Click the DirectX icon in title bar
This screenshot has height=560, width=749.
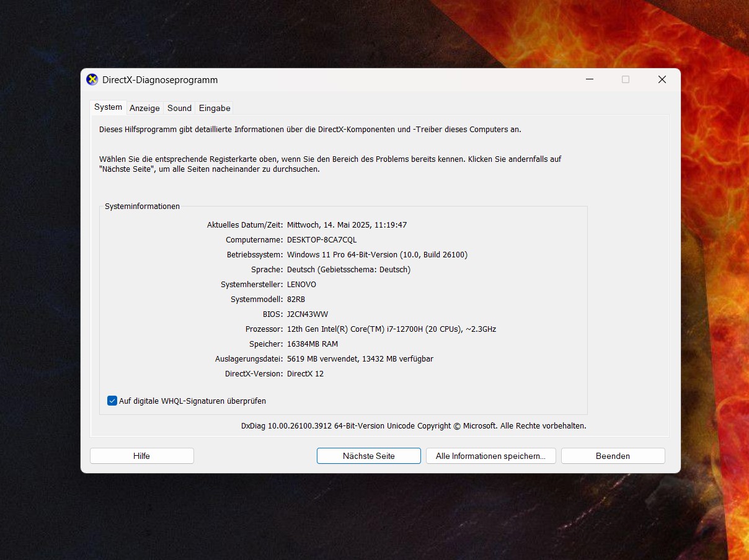92,79
